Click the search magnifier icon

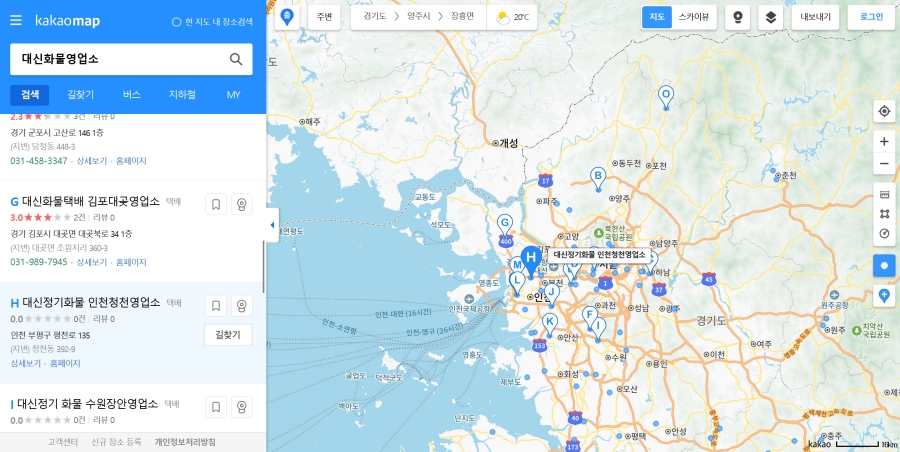(236, 59)
